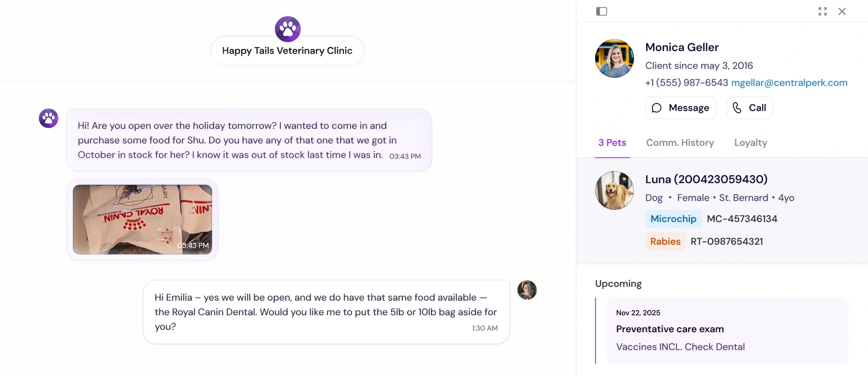The image size is (868, 376).
Task: Open the Loyalty tab
Action: [x=751, y=143]
